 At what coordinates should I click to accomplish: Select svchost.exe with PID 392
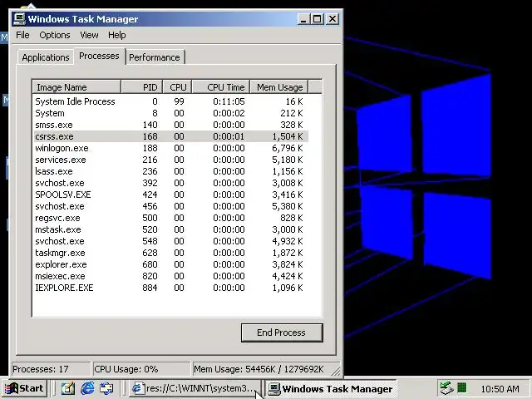coord(170,183)
